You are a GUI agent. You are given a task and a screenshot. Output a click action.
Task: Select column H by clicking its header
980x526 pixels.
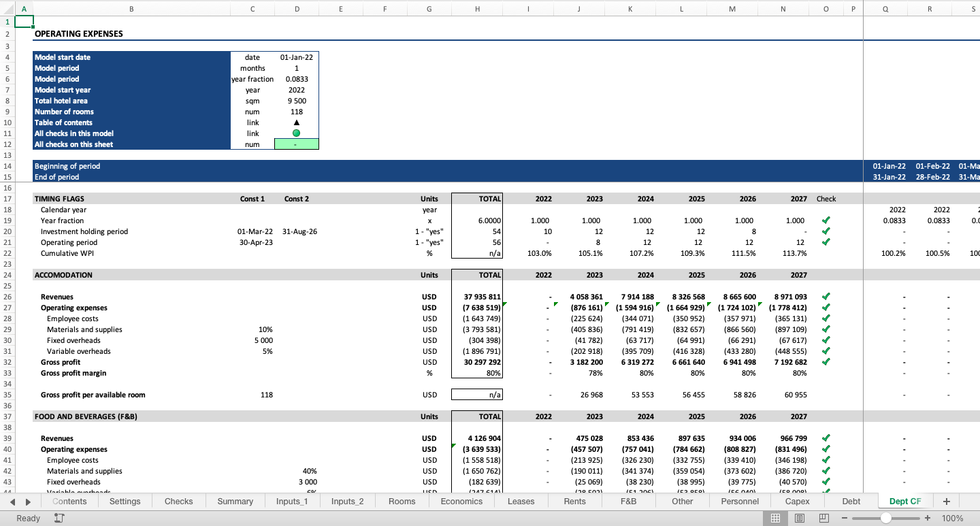pyautogui.click(x=476, y=10)
